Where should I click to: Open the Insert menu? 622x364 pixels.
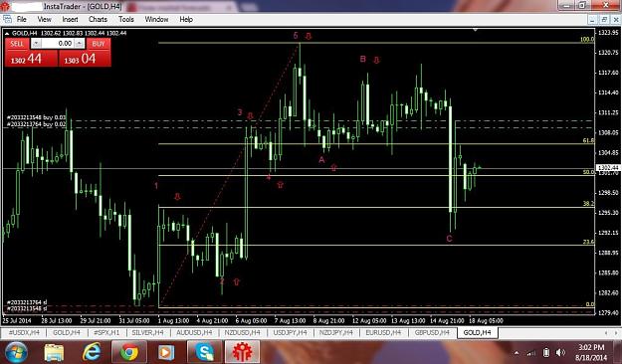pyautogui.click(x=70, y=19)
